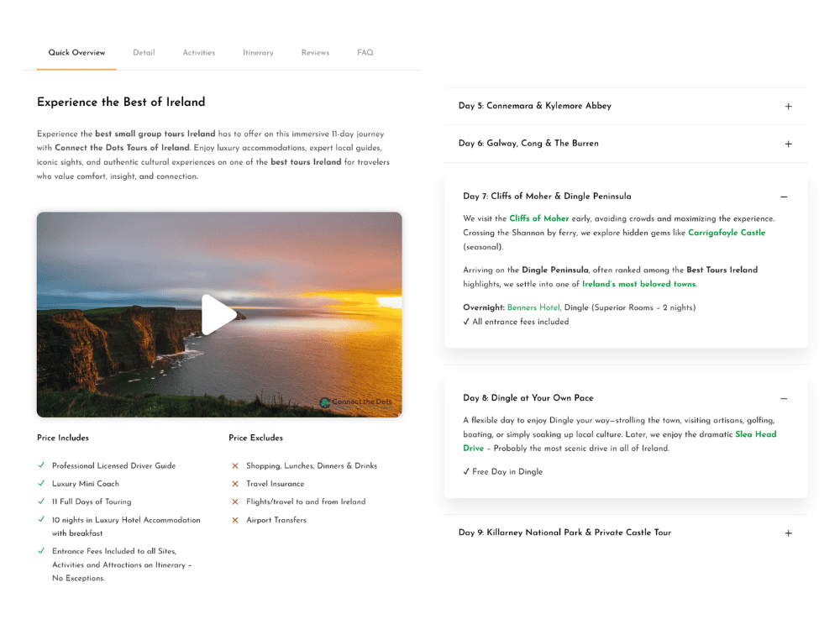The image size is (840, 630).
Task: Click checkmark beside Professional Licensed Driver Guide
Action: point(41,465)
